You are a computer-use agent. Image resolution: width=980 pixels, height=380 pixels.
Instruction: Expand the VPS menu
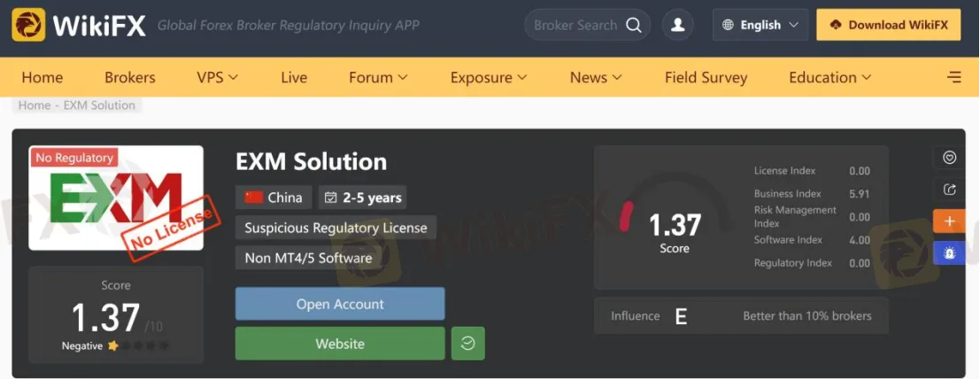(217, 77)
